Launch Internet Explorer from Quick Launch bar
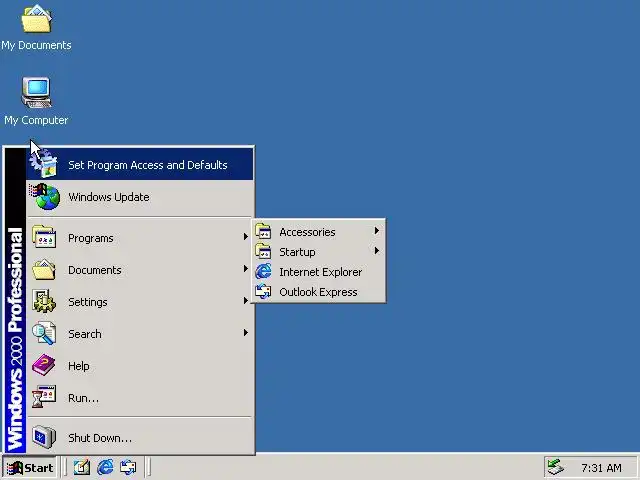The image size is (640, 480). [105, 467]
